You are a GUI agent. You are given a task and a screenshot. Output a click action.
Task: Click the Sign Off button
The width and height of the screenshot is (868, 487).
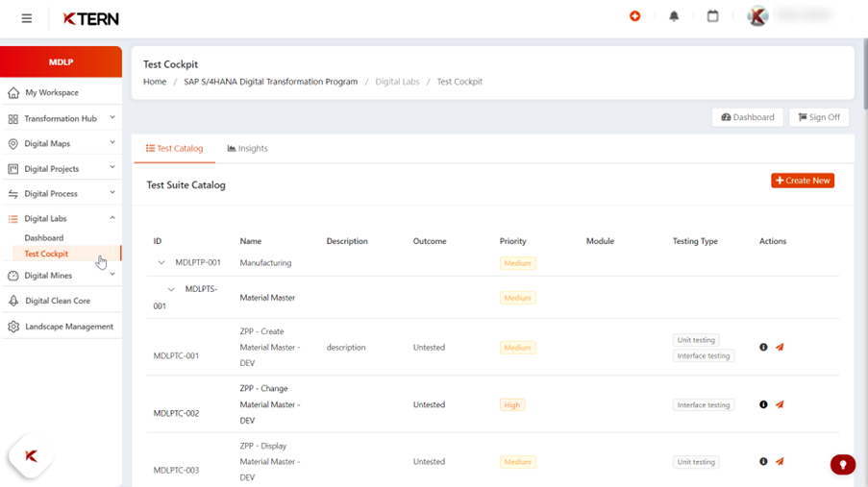tap(819, 117)
